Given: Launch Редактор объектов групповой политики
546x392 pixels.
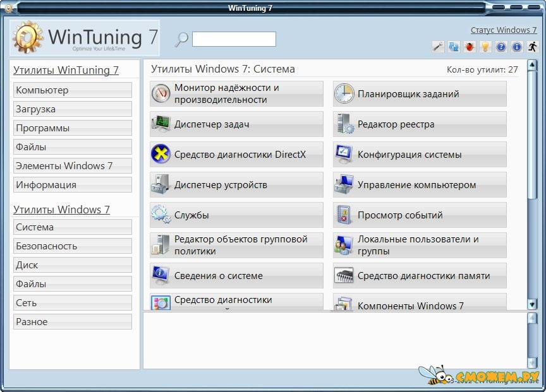Looking at the screenshot, I should [237, 245].
